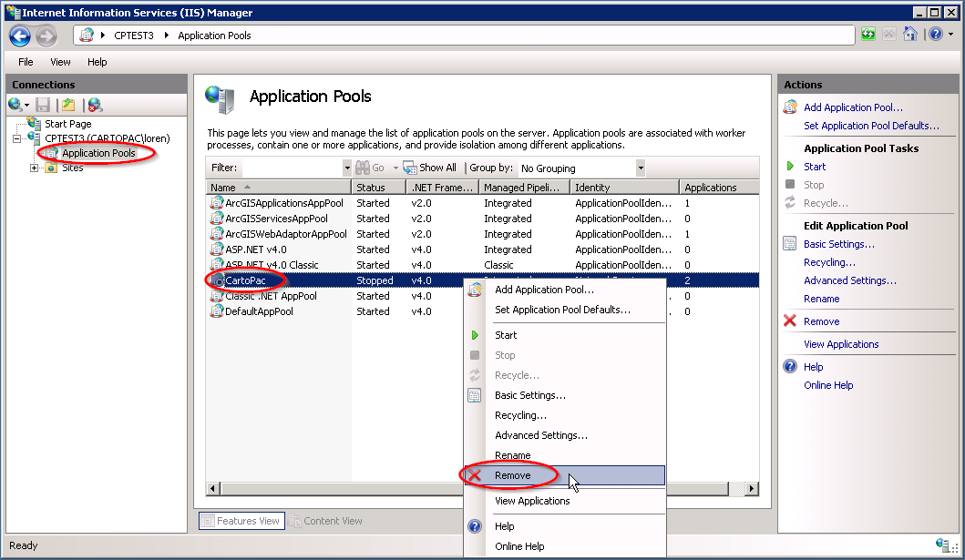The height and width of the screenshot is (560, 965).
Task: Choose Remove from the context menu
Action: point(564,475)
